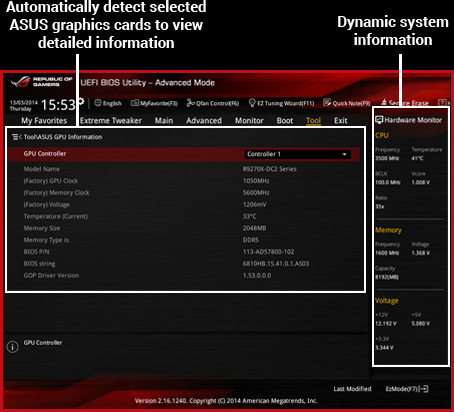Image resolution: width=454 pixels, height=412 pixels.
Task: Click the EzMode exit arrow icon
Action: (424, 389)
